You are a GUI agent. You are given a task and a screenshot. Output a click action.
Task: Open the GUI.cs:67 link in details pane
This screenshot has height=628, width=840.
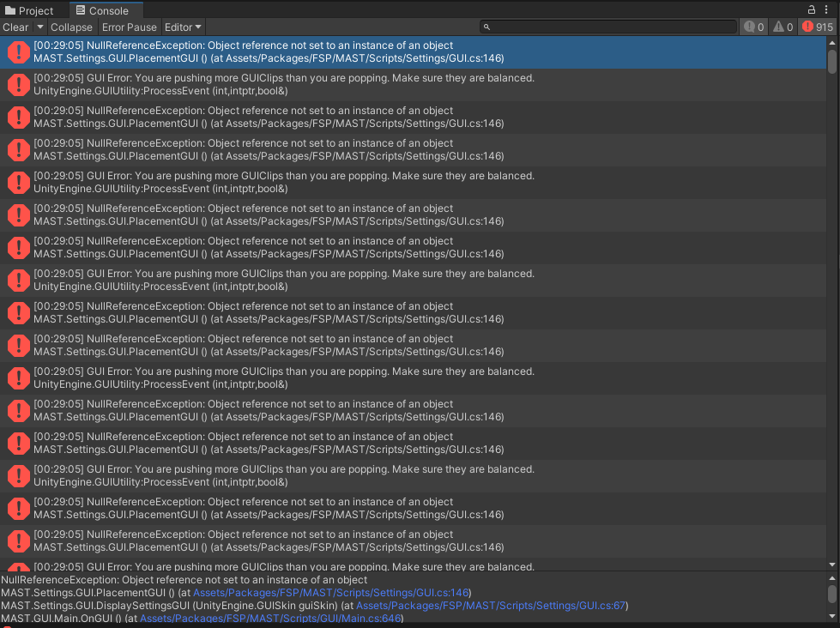pyautogui.click(x=491, y=606)
